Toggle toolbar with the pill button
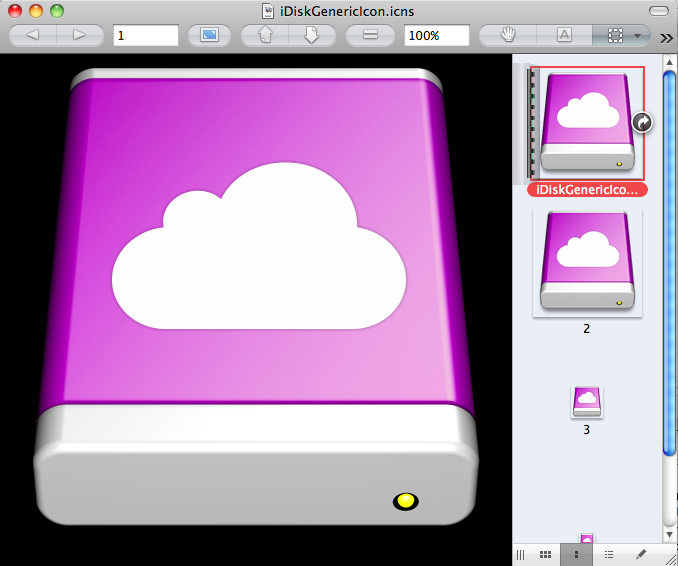This screenshot has height=566, width=678. click(x=659, y=11)
